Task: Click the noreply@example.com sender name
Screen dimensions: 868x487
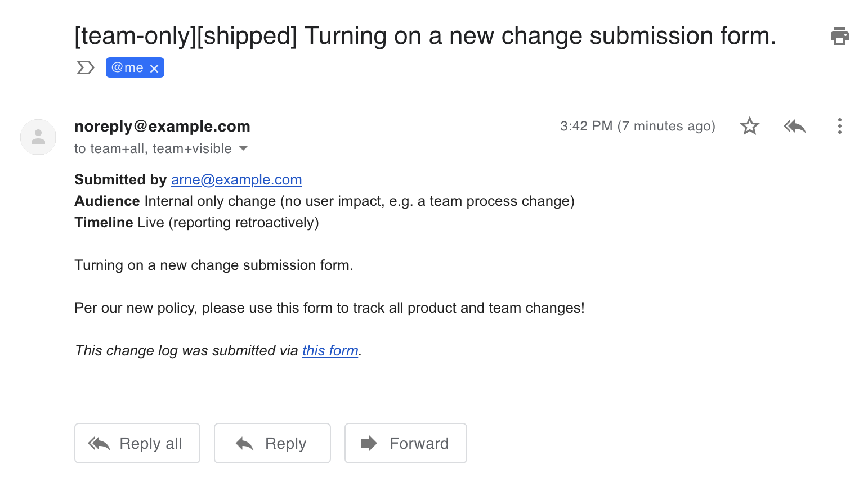Action: point(162,127)
